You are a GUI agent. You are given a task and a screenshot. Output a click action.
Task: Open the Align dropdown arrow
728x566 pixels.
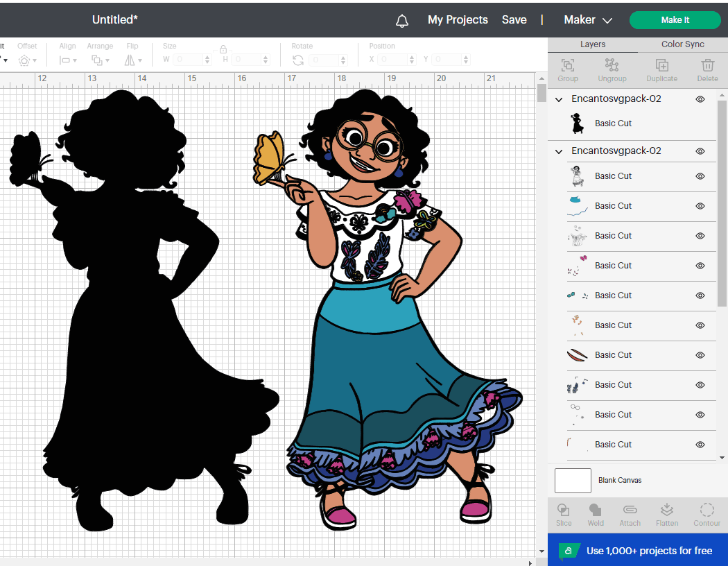point(75,61)
